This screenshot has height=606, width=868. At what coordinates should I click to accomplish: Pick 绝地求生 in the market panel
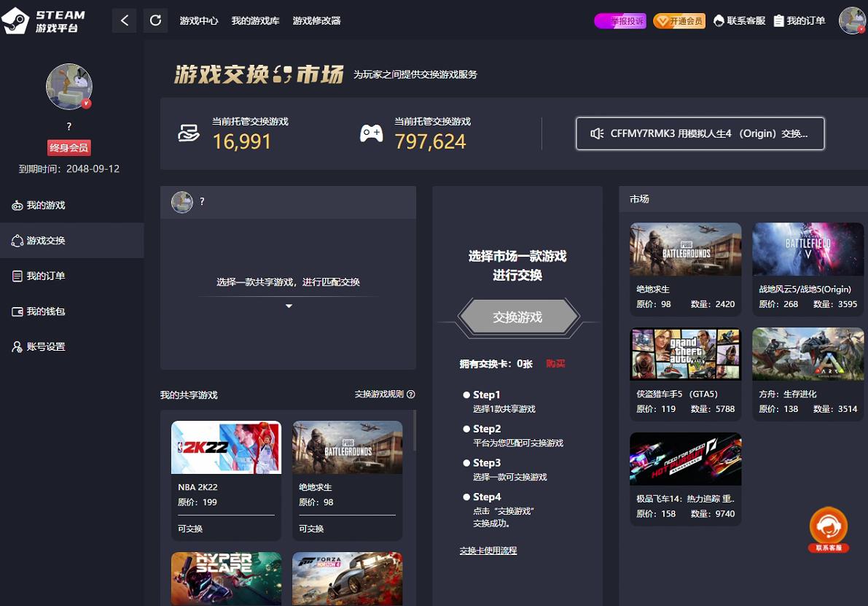[x=685, y=268]
